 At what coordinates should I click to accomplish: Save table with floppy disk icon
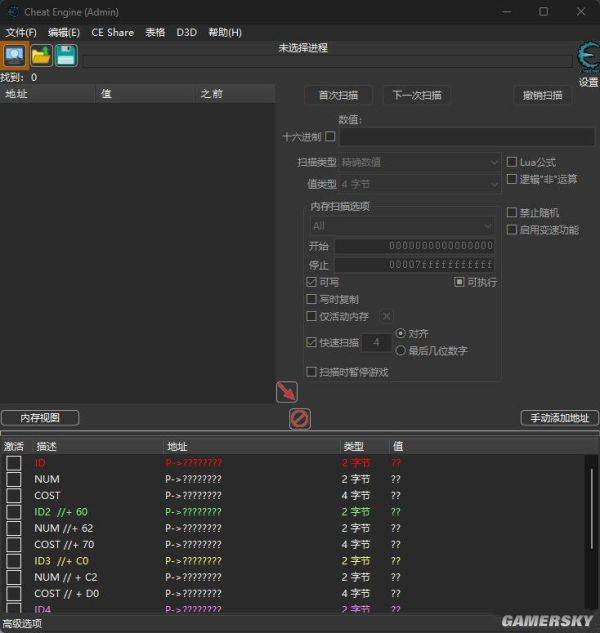point(66,55)
